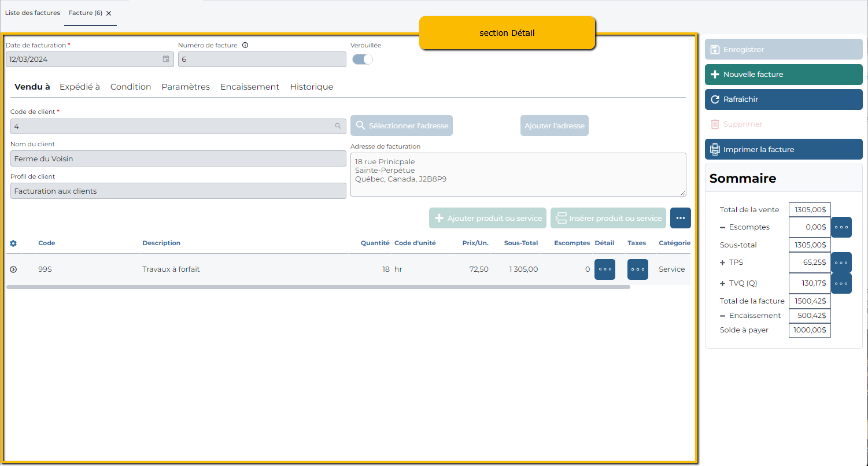The image size is (868, 466).
Task: Click the Date de facturation field
Action: (x=90, y=59)
